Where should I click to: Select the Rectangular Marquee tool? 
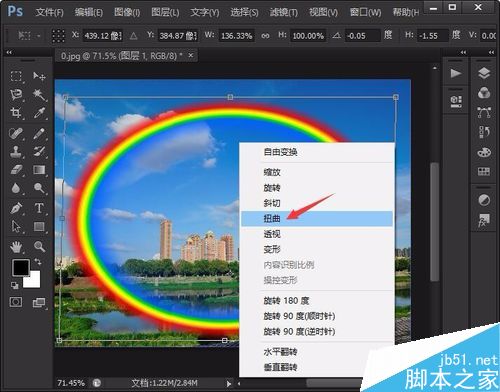point(16,76)
